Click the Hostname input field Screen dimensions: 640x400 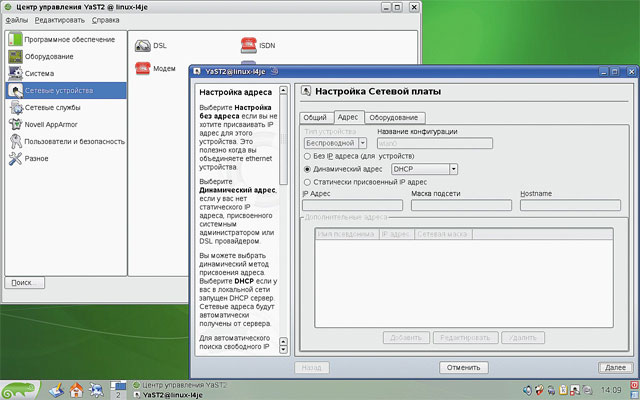[x=570, y=205]
